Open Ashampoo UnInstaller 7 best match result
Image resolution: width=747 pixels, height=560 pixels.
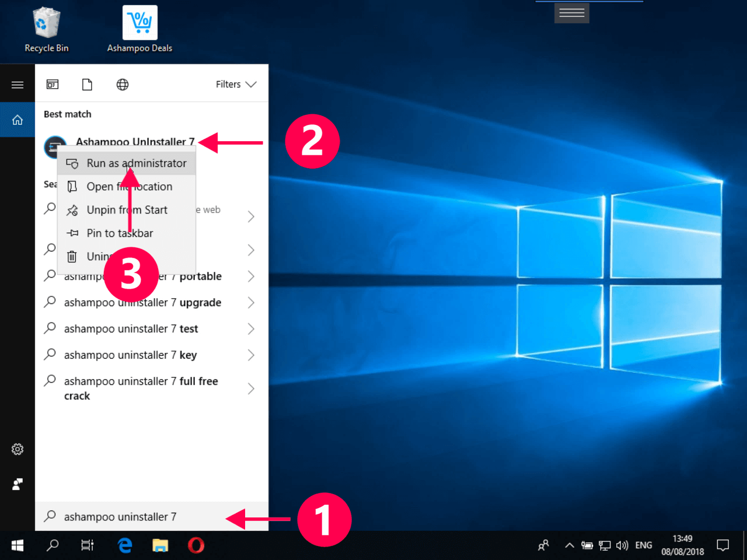[x=135, y=142]
